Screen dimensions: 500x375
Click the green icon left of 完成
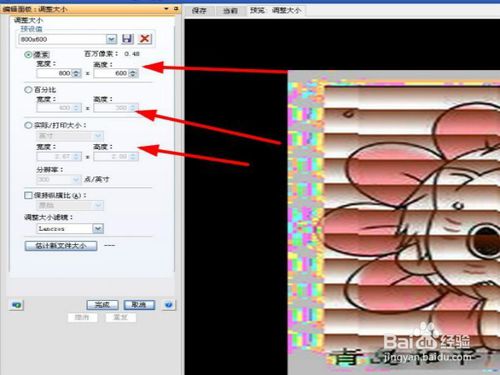coord(17,305)
